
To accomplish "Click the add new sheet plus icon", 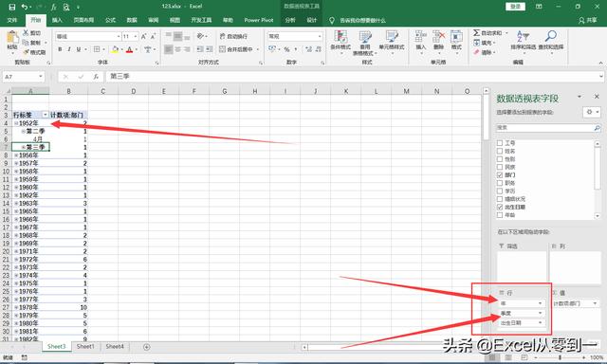I will (x=146, y=347).
